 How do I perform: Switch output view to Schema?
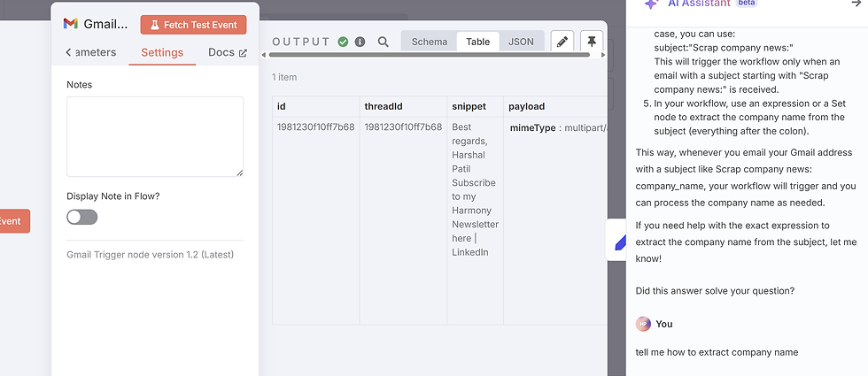click(x=430, y=42)
